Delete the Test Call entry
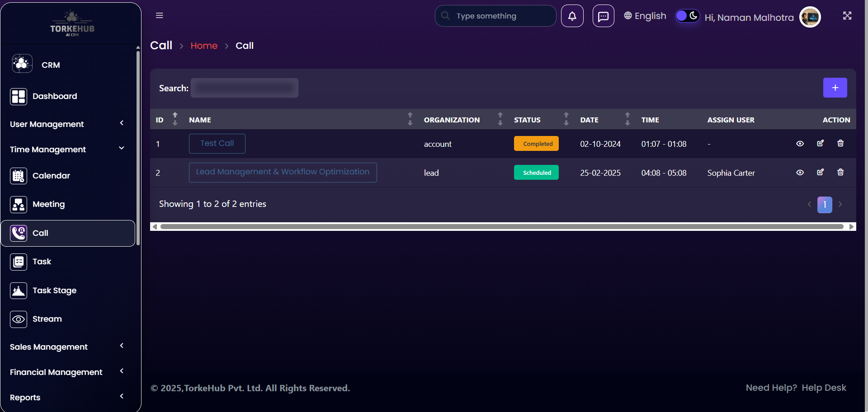 pos(840,144)
